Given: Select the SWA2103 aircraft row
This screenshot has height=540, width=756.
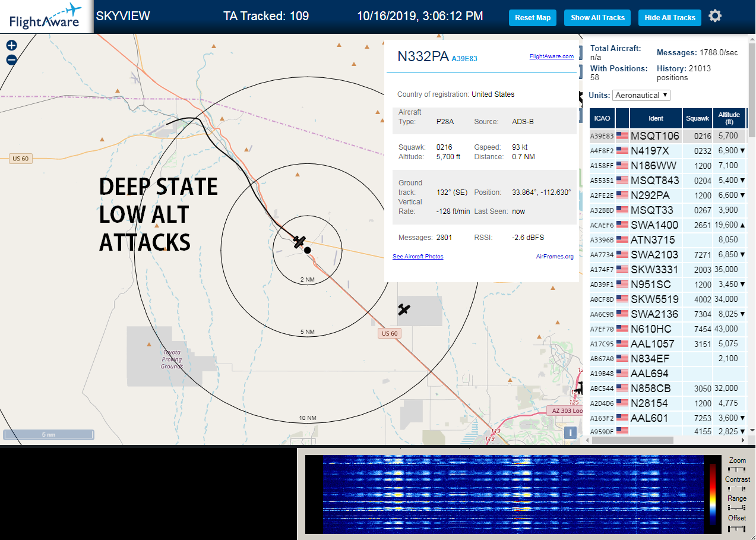Looking at the screenshot, I should [668, 255].
